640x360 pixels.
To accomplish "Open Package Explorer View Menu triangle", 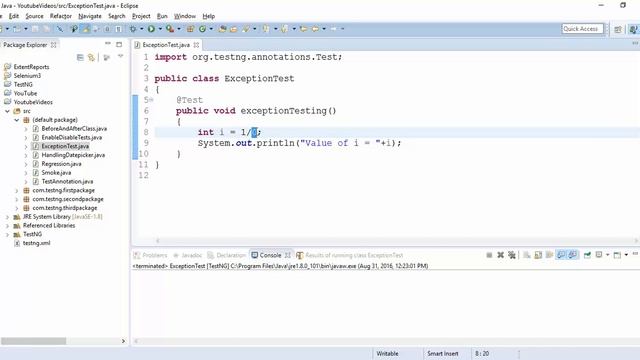I will (120, 56).
